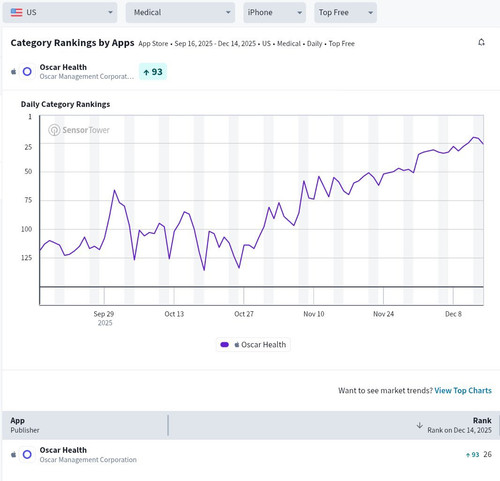Screen dimensions: 500x481
Task: Click the Daily Category Rankings chart title
Action: pos(65,104)
